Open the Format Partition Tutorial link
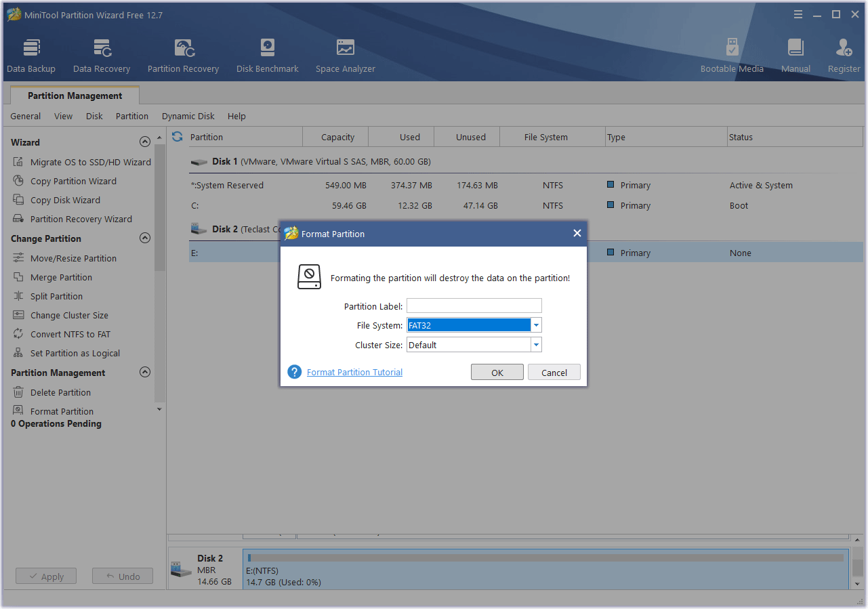Viewport: 868px width, 609px height. [x=354, y=372]
